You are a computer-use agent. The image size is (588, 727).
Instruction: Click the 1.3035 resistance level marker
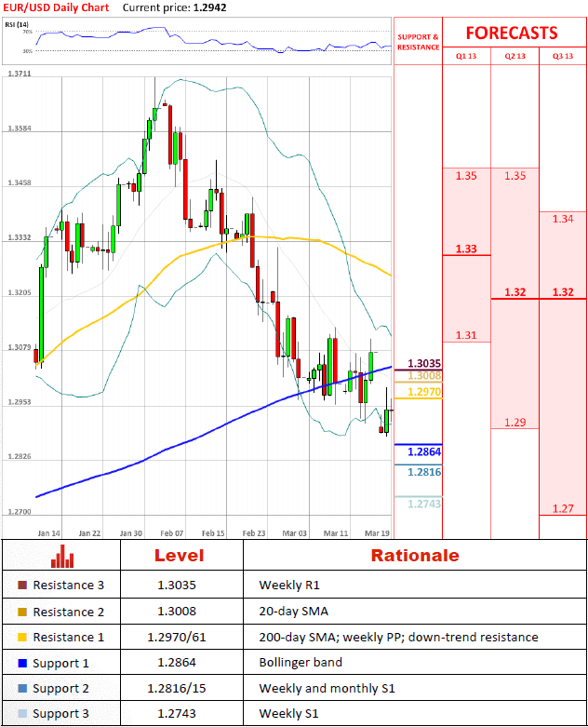click(x=424, y=363)
